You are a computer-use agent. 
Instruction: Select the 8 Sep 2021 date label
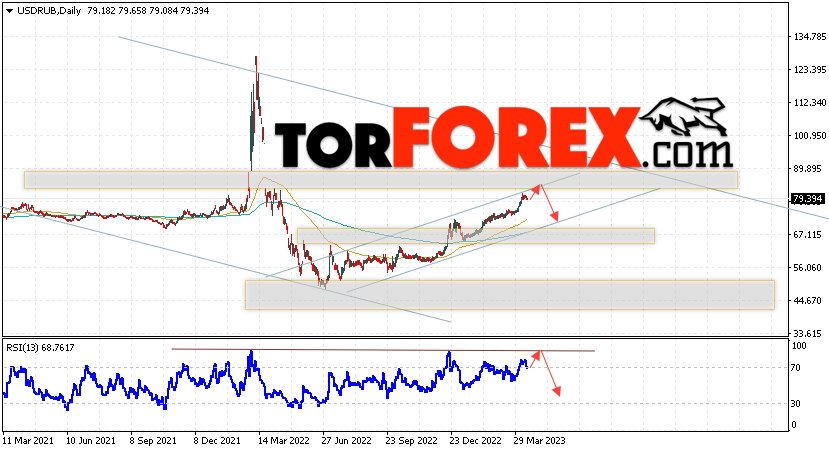click(153, 440)
